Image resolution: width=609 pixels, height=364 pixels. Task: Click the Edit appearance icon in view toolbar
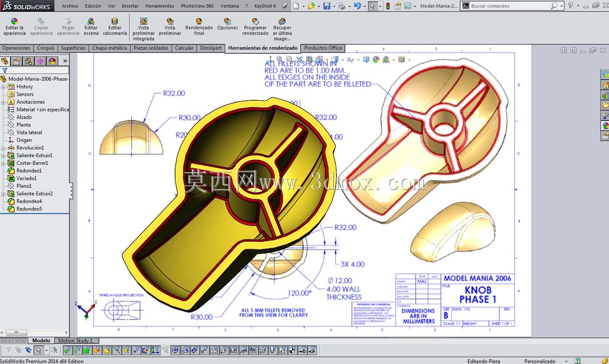(376, 59)
